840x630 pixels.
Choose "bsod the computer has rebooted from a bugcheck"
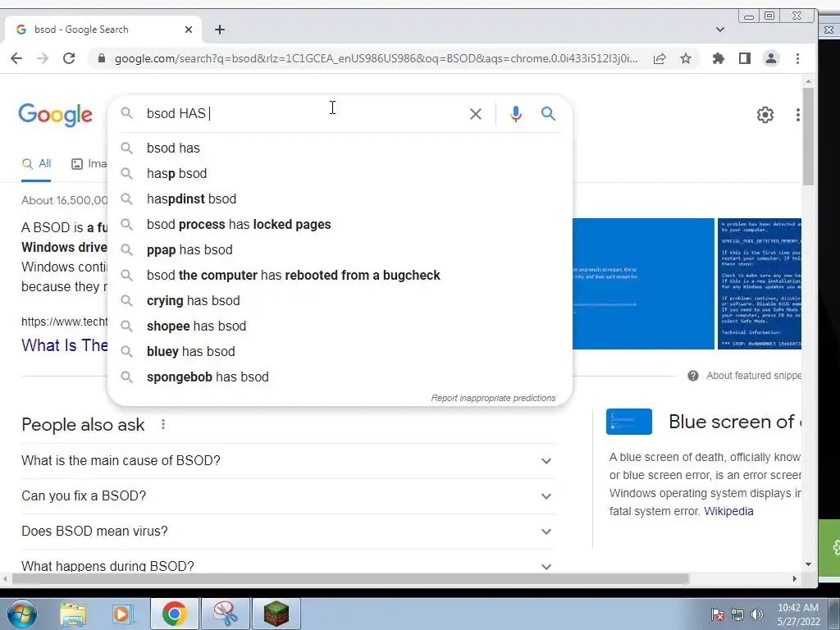pyautogui.click(x=340, y=276)
